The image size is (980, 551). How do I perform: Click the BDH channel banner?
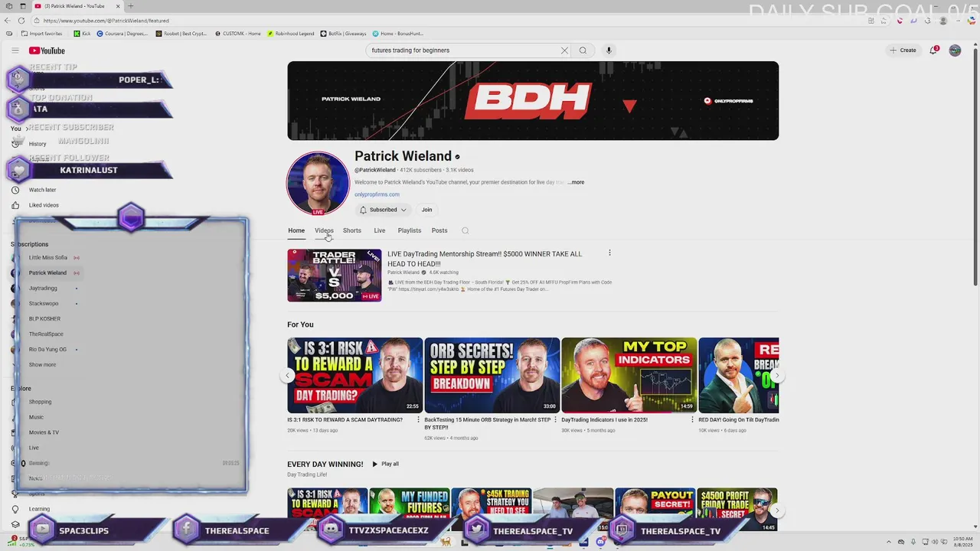533,100
